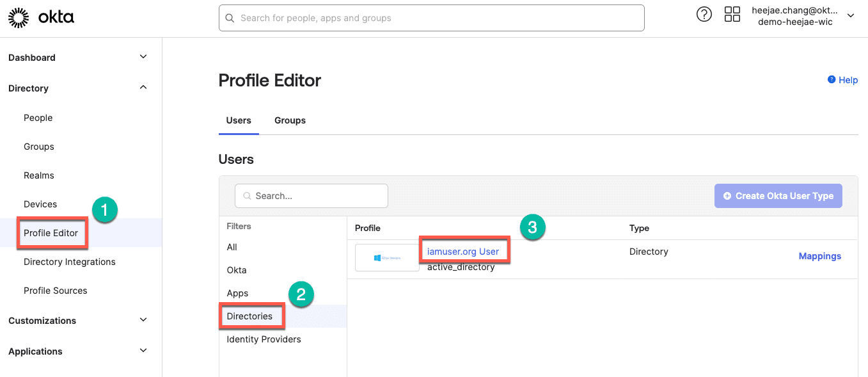Screen dimensions: 868x377
Task: Expand the Applications menu section
Action: click(143, 351)
